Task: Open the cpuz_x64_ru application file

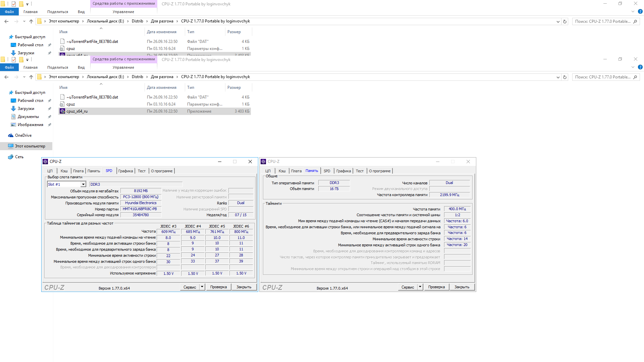Action: [x=77, y=111]
